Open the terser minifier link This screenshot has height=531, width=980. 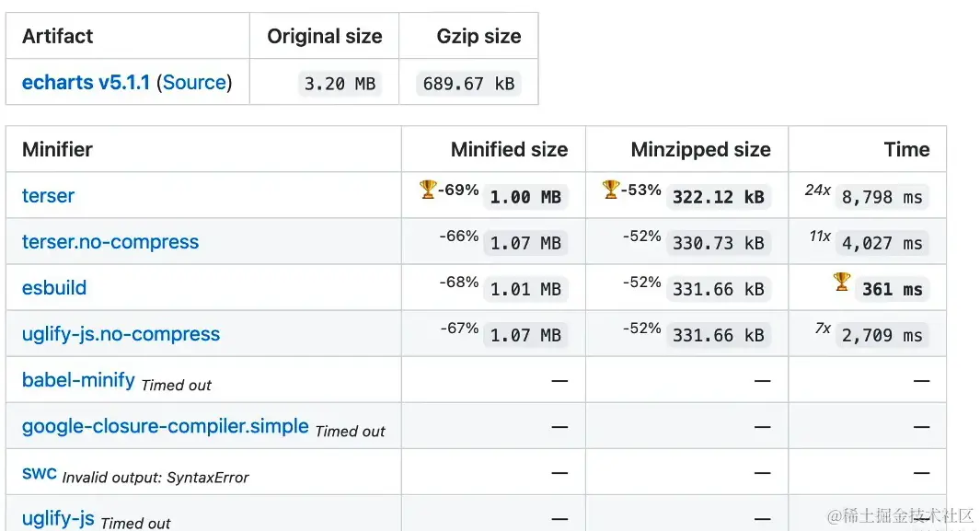48,196
